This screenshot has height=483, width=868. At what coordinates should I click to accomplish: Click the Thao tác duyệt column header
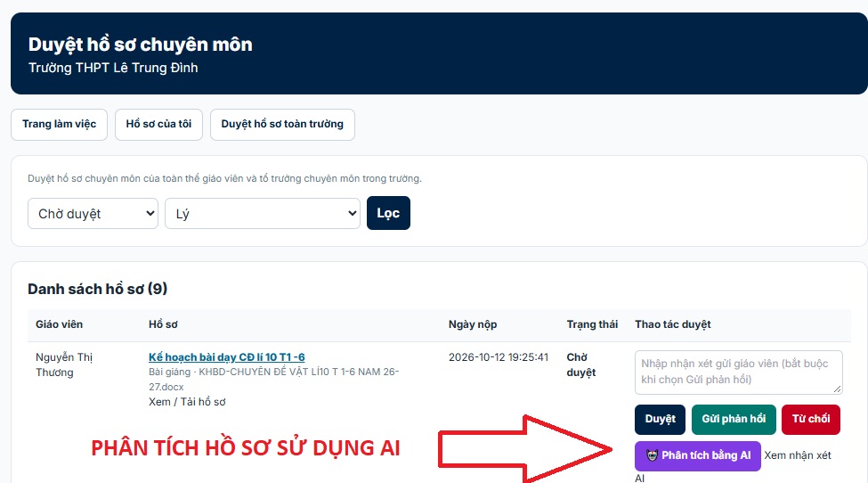click(673, 324)
